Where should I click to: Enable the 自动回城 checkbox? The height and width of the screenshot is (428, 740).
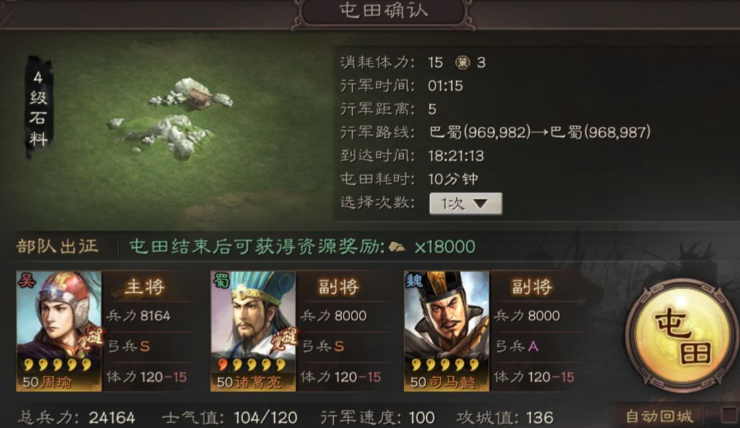729,415
